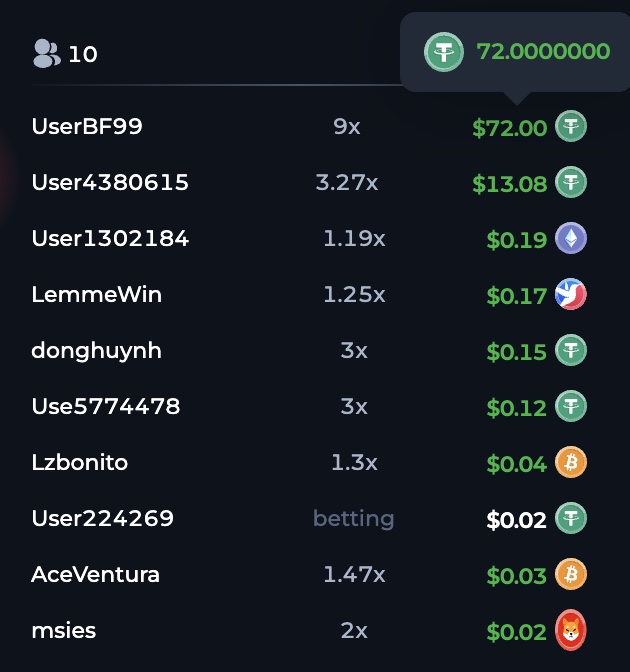Click the Tether coin in User4380615's row
Image resolution: width=630 pixels, height=672 pixels.
pyautogui.click(x=571, y=182)
